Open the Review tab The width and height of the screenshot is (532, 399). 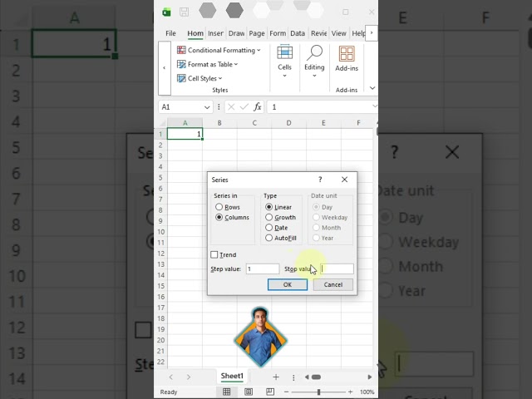tap(318, 33)
